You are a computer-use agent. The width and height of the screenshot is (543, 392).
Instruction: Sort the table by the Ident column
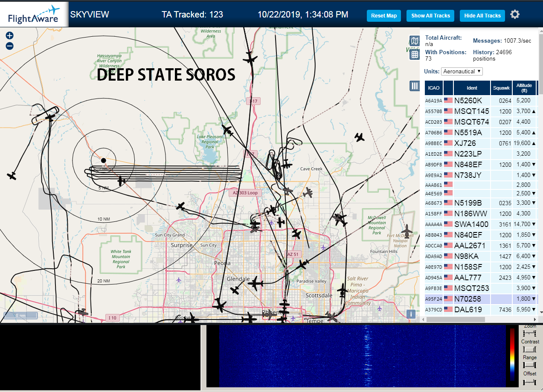click(472, 88)
